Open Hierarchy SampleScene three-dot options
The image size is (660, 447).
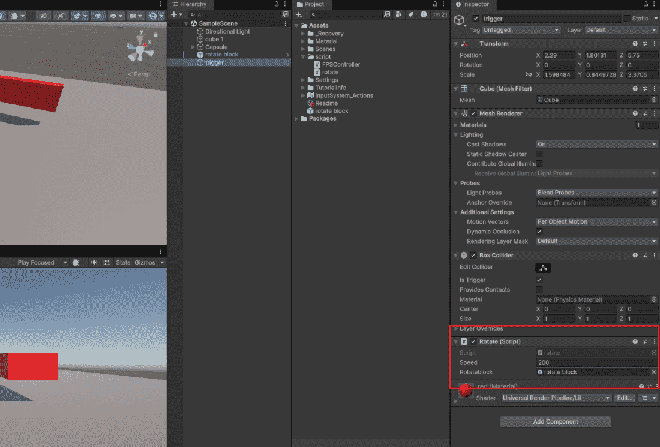(286, 24)
